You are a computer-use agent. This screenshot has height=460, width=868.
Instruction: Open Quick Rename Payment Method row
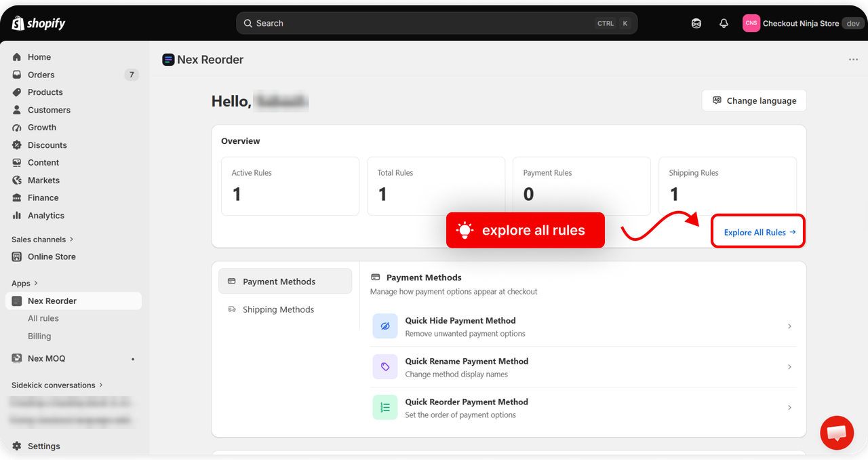[583, 367]
